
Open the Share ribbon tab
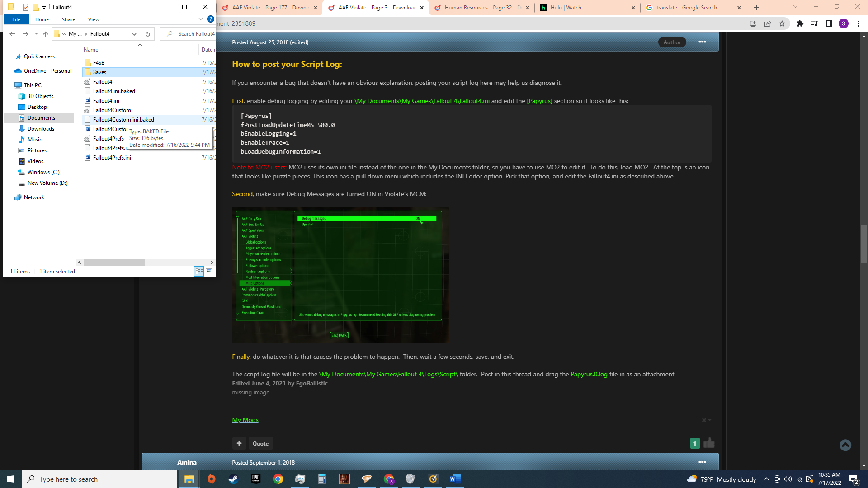(x=69, y=19)
